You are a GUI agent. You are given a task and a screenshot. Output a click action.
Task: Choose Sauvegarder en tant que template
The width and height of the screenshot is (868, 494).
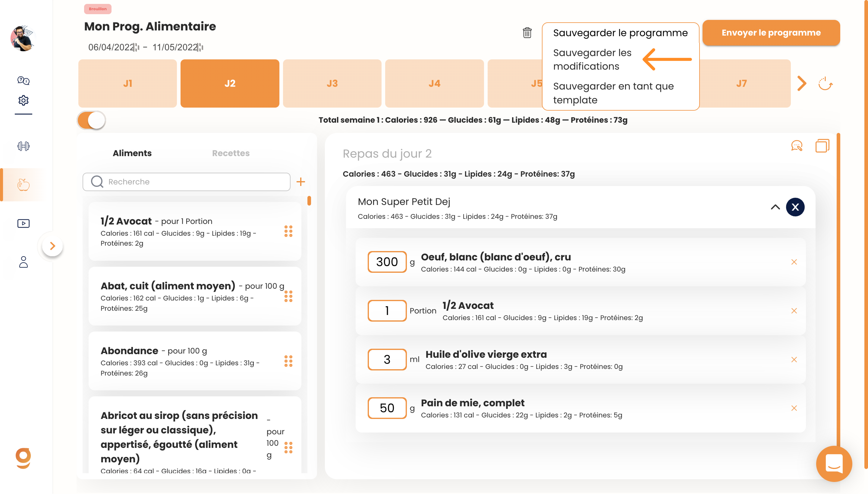click(x=613, y=93)
